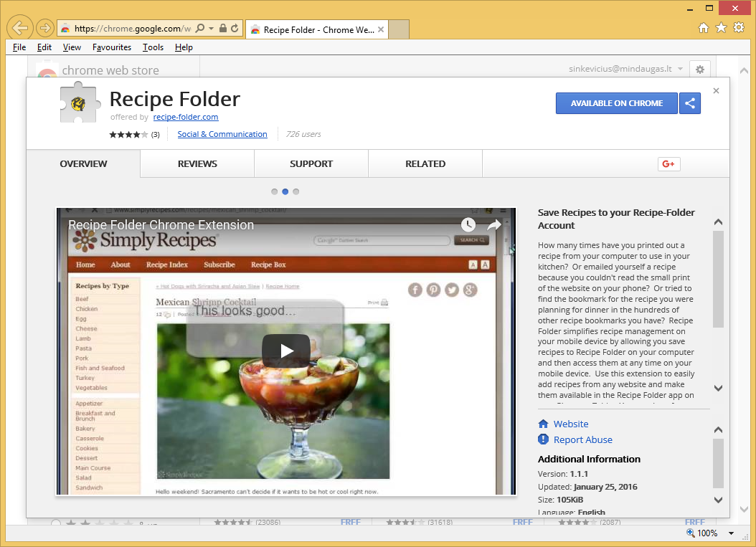
Task: Switch to the Overview tab
Action: point(83,164)
